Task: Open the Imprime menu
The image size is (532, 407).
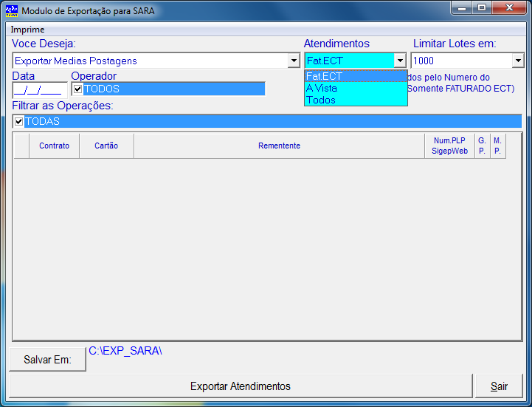Action: [27, 30]
